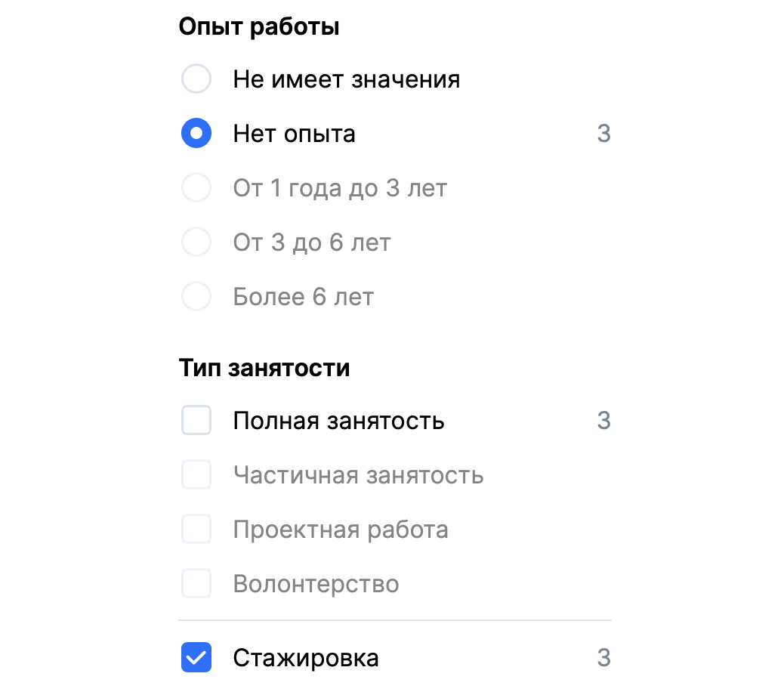The image size is (784, 695).
Task: Click the 'Полная занятость' label text
Action: [338, 421]
